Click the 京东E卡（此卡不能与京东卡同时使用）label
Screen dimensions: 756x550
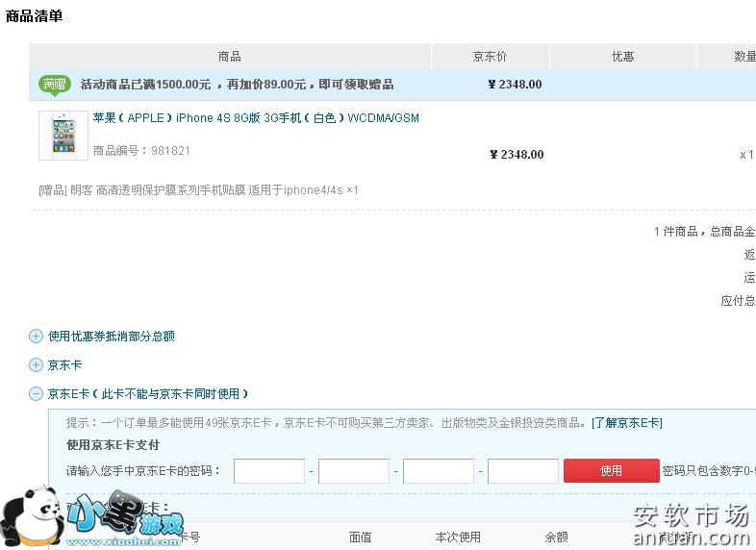[x=148, y=394]
